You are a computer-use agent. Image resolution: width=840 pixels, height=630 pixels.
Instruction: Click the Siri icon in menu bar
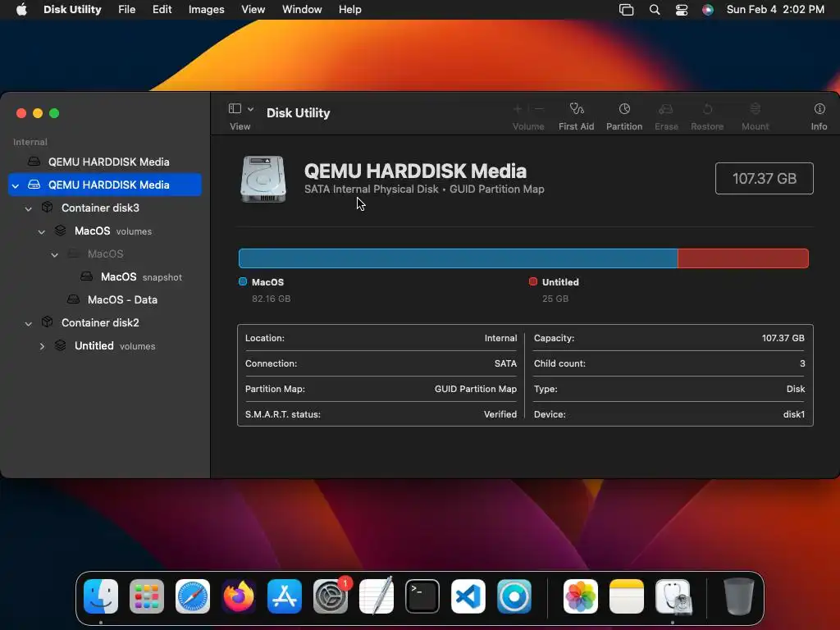click(x=708, y=10)
